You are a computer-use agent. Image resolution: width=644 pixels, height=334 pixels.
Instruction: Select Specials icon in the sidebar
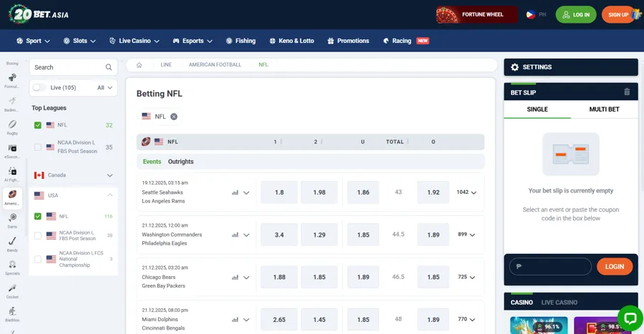click(x=12, y=268)
